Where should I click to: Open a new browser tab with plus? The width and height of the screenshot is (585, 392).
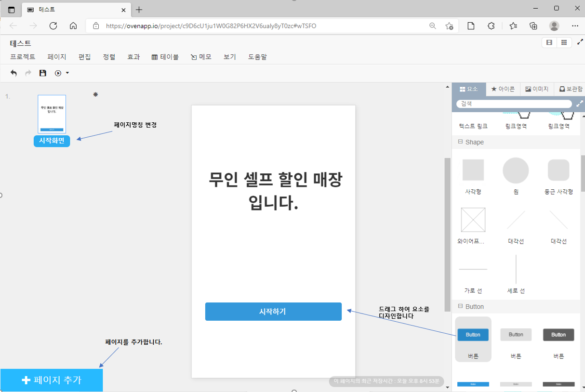[139, 10]
